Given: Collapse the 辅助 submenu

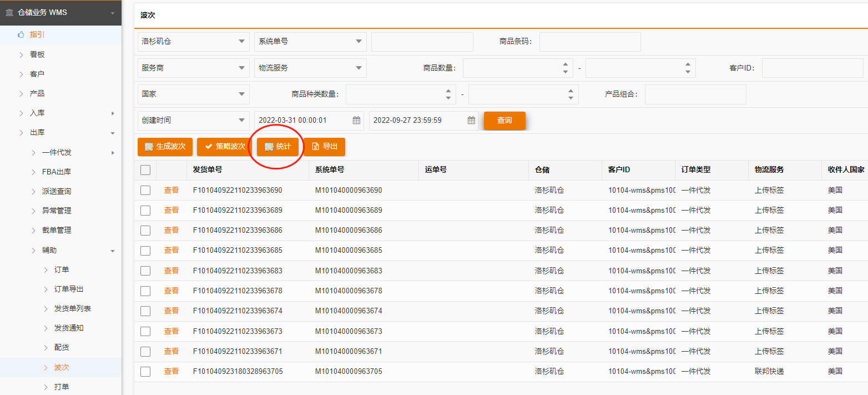Looking at the screenshot, I should pos(60,250).
